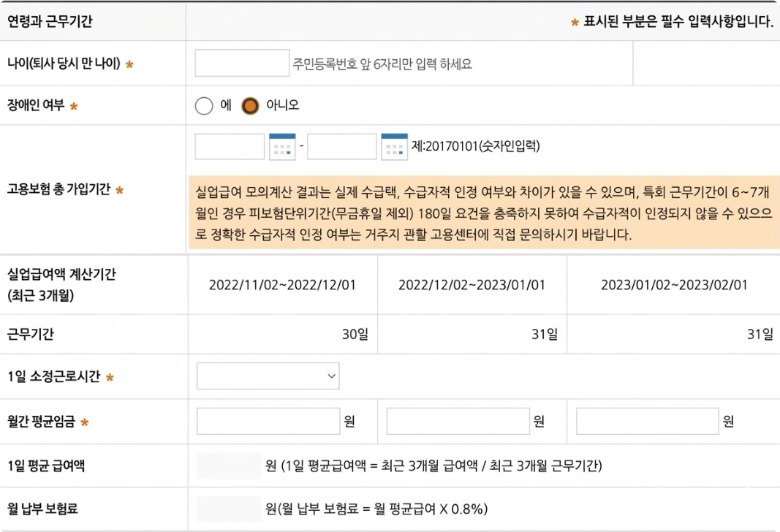Click the insurance start date input box

tap(229, 145)
